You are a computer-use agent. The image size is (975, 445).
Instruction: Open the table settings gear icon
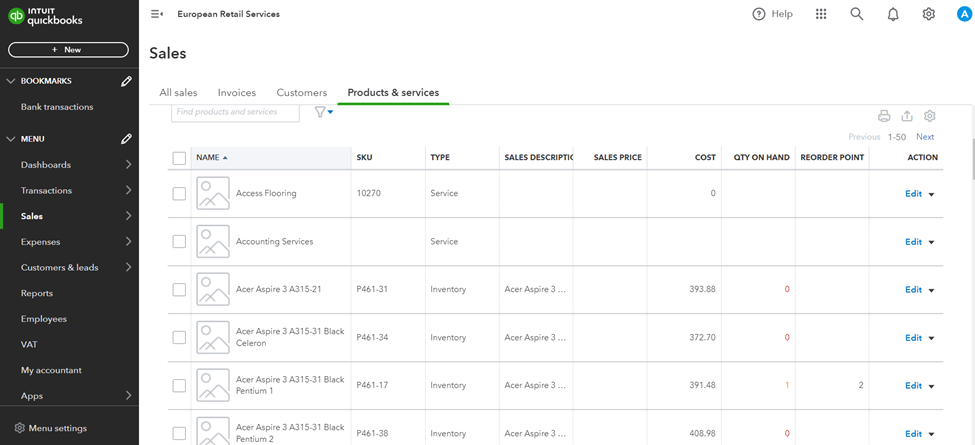pyautogui.click(x=930, y=116)
